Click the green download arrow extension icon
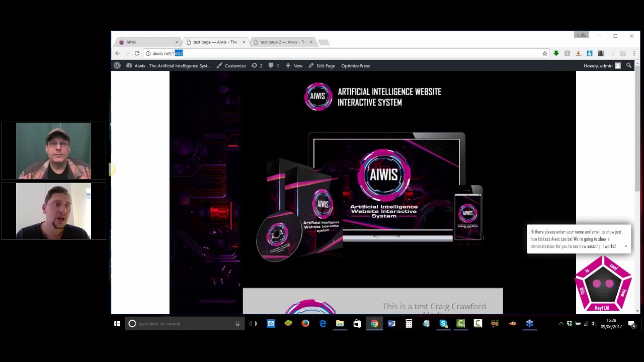Screen dimensions: 644x362 coord(556,53)
